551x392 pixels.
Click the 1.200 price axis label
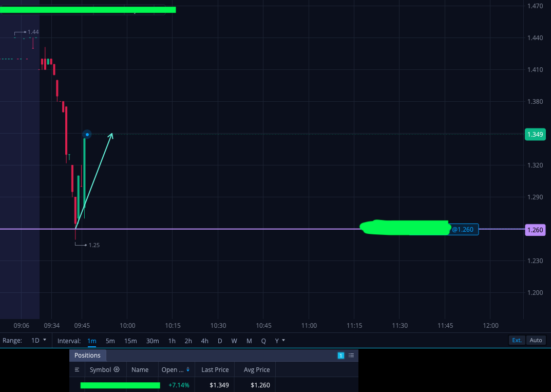pos(535,292)
